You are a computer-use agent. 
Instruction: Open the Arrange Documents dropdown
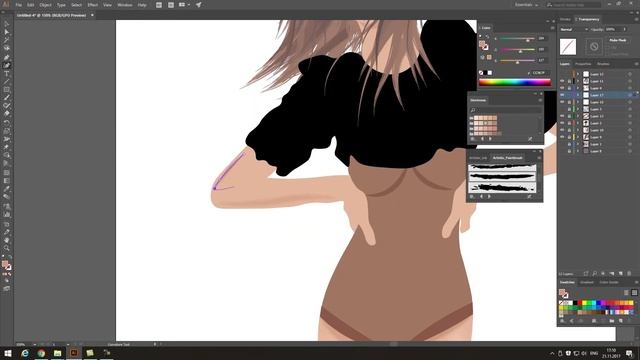pos(184,5)
